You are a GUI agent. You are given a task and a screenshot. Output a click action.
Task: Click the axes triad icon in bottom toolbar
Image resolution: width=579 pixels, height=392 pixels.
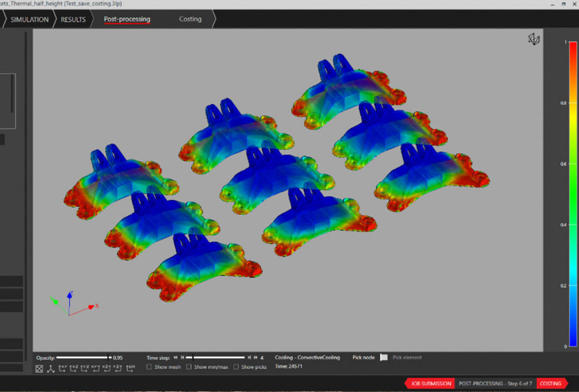click(51, 368)
